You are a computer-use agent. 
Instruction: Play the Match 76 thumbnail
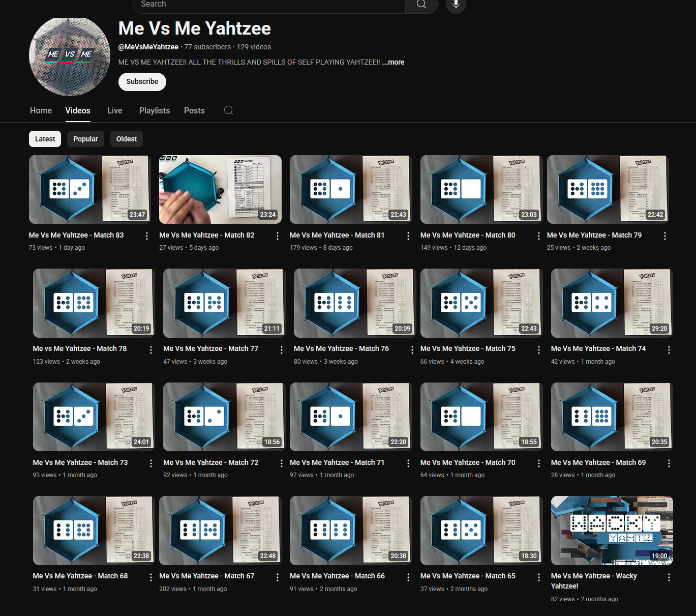tap(355, 303)
